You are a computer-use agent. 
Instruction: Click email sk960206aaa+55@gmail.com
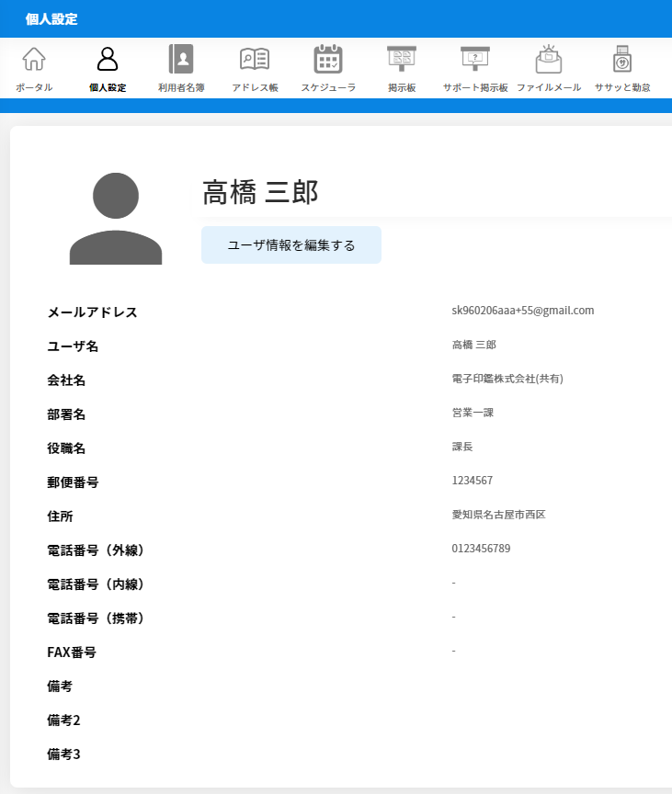pos(522,311)
